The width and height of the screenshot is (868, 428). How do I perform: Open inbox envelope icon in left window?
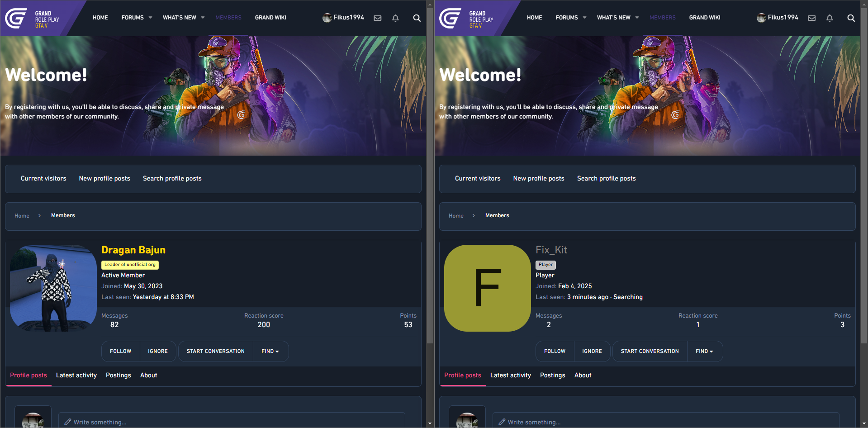378,18
